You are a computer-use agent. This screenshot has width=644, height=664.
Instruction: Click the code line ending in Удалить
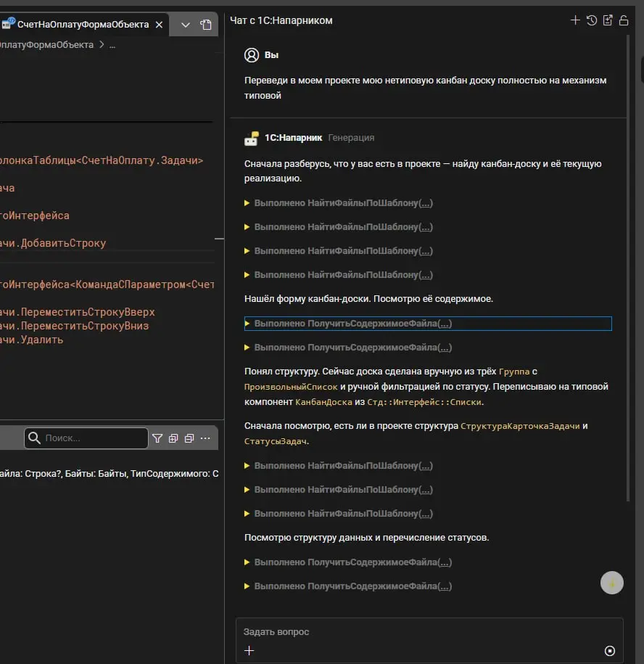point(32,340)
